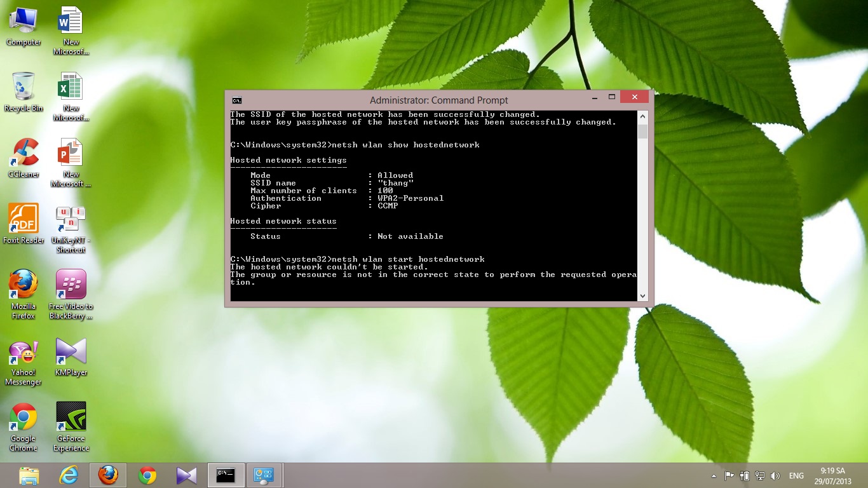Switch to Firefox in the taskbar
Image resolution: width=868 pixels, height=488 pixels.
(x=108, y=475)
